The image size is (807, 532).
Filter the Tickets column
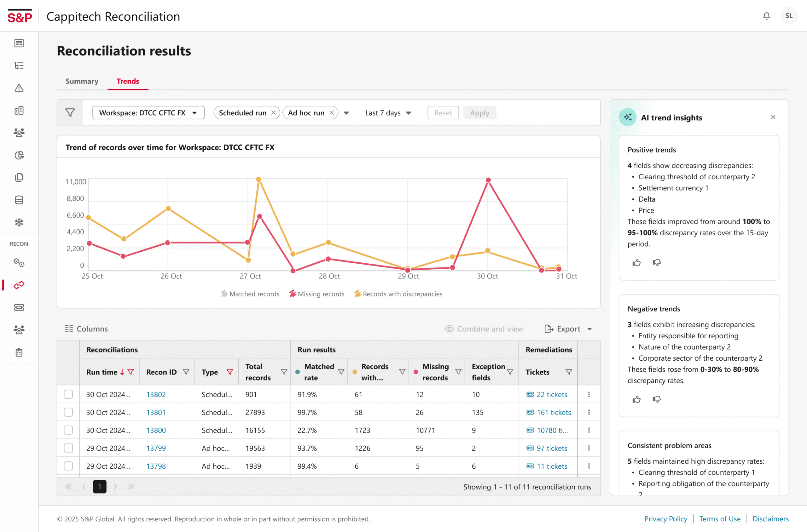[569, 372]
